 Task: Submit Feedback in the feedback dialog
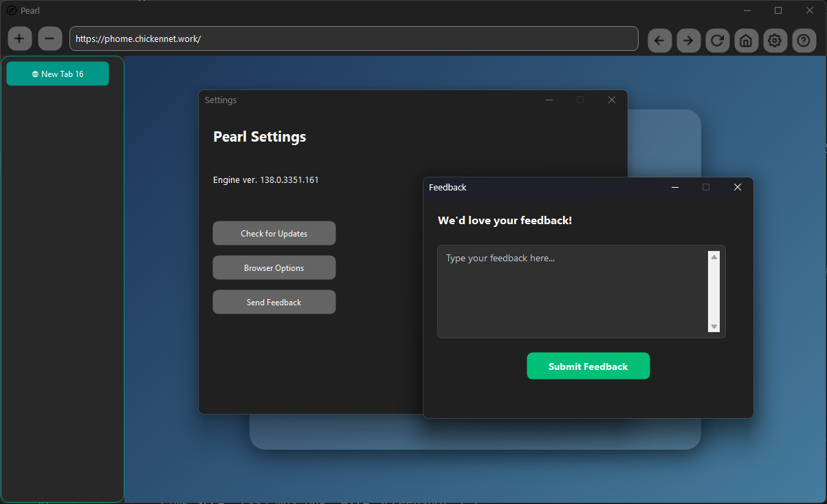pyautogui.click(x=588, y=366)
